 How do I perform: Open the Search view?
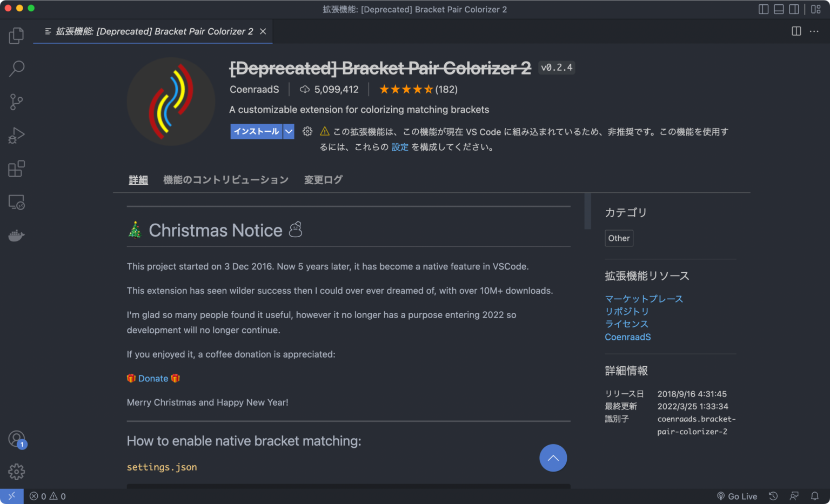(16, 69)
